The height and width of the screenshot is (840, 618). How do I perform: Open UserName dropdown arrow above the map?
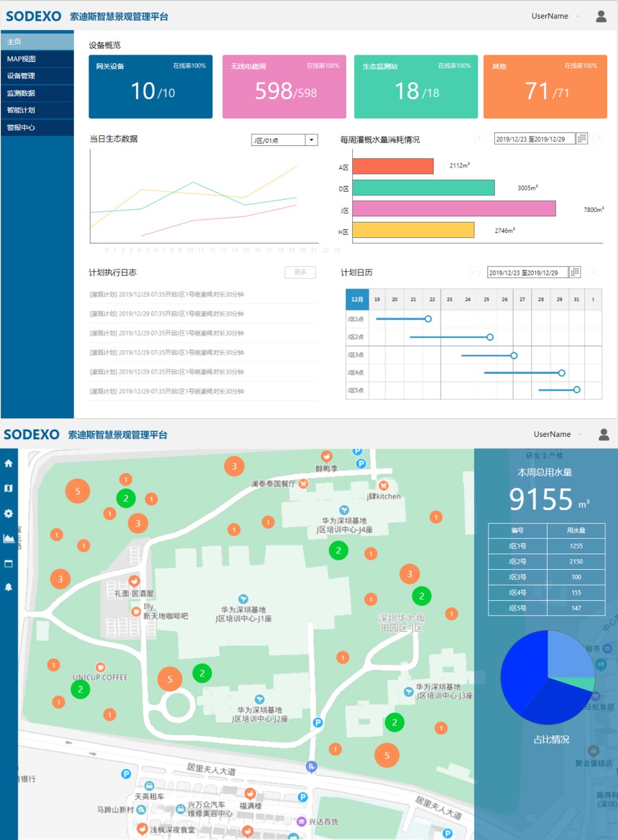(580, 435)
